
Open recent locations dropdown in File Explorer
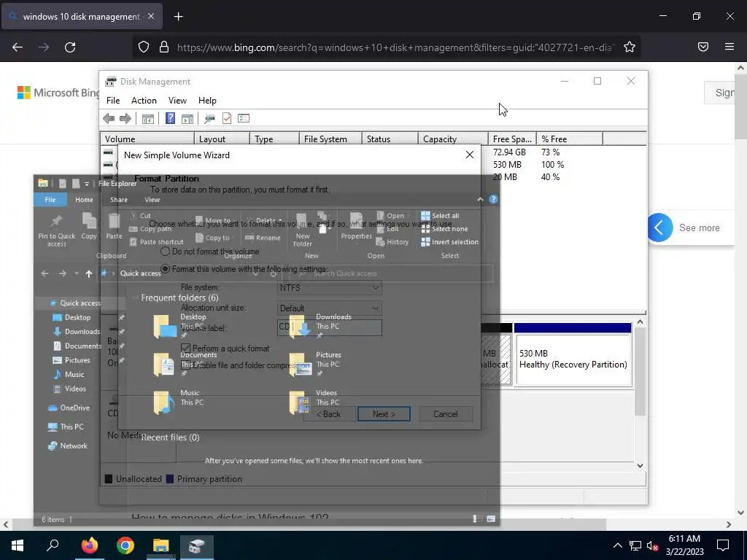coord(76,273)
